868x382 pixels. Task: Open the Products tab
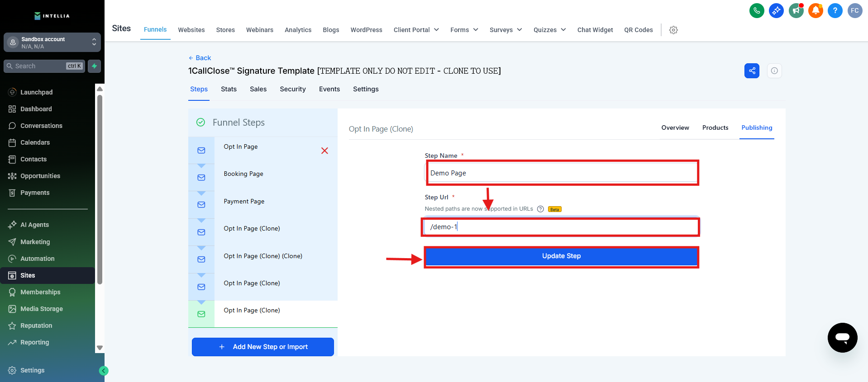715,128
